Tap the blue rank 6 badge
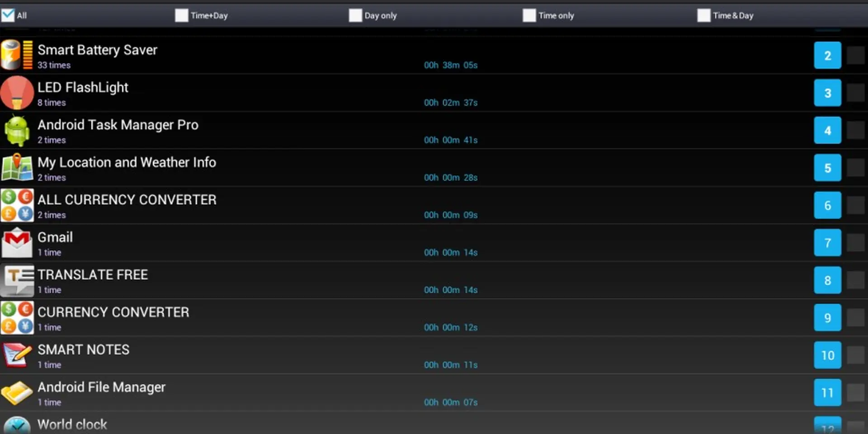 point(827,205)
